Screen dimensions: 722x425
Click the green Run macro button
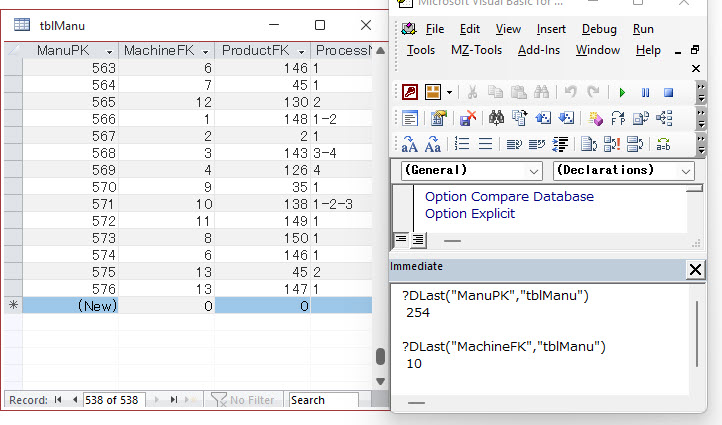622,93
